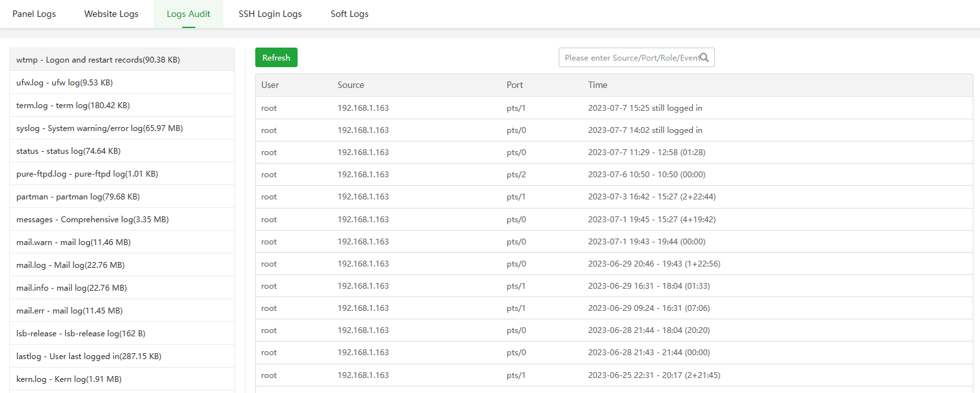Click the Source column header
Viewport: 980px width, 393px height.
click(x=350, y=85)
